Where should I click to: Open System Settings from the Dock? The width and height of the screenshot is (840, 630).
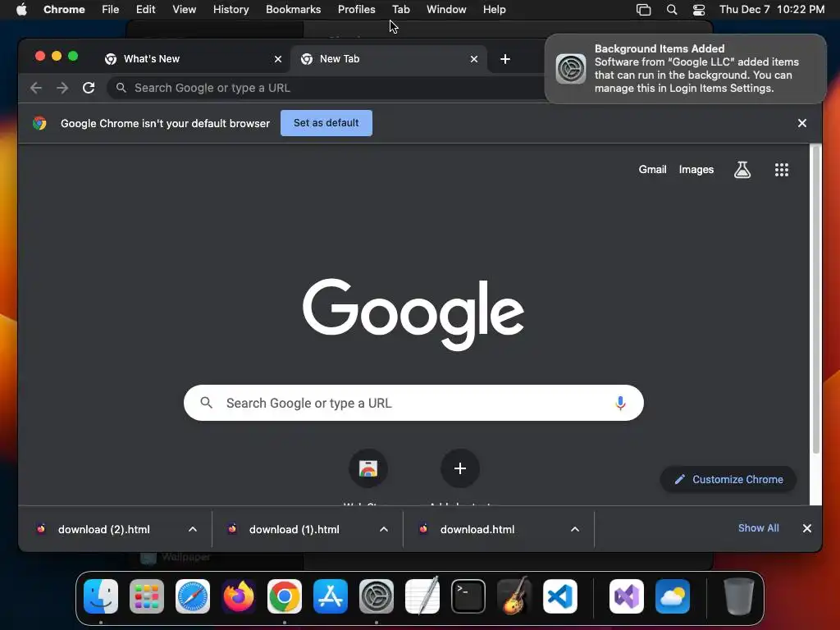click(376, 596)
